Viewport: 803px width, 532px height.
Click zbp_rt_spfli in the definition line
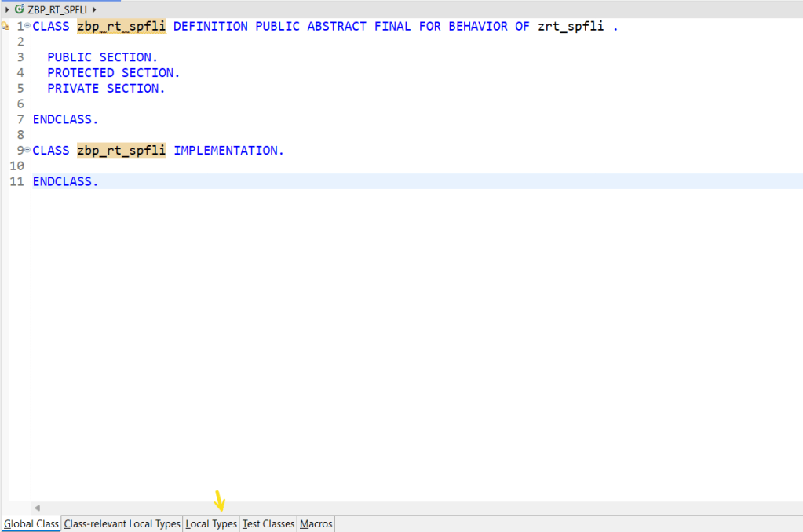coord(122,26)
